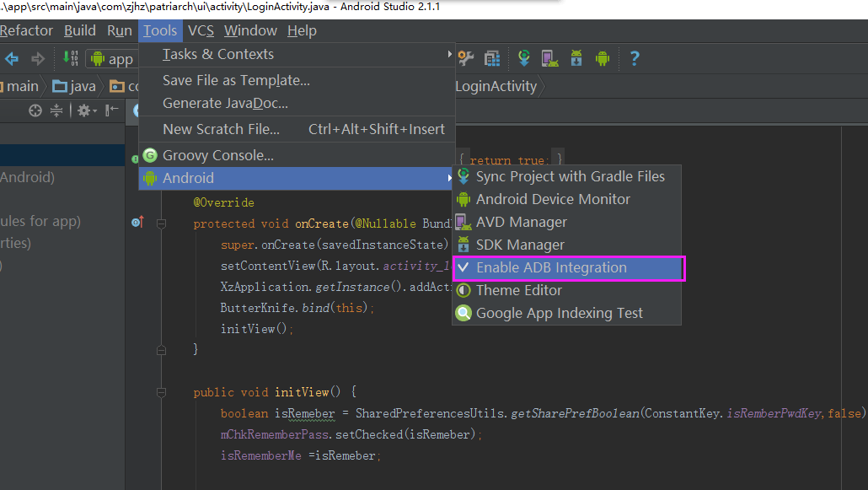Image resolution: width=868 pixels, height=490 pixels.
Task: Collapse the initView method fold marker
Action: [161, 392]
